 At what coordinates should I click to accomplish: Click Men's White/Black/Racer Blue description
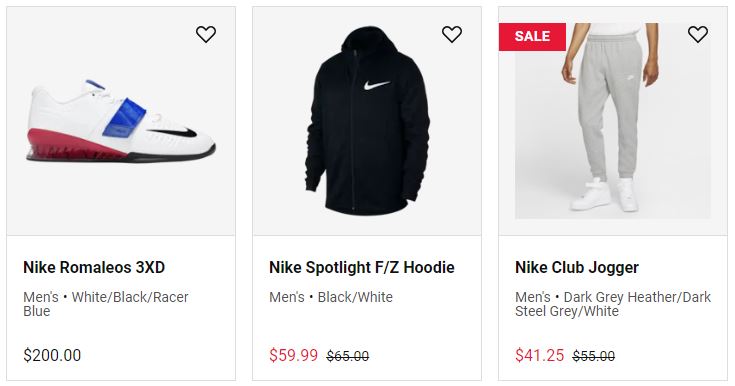[106, 304]
